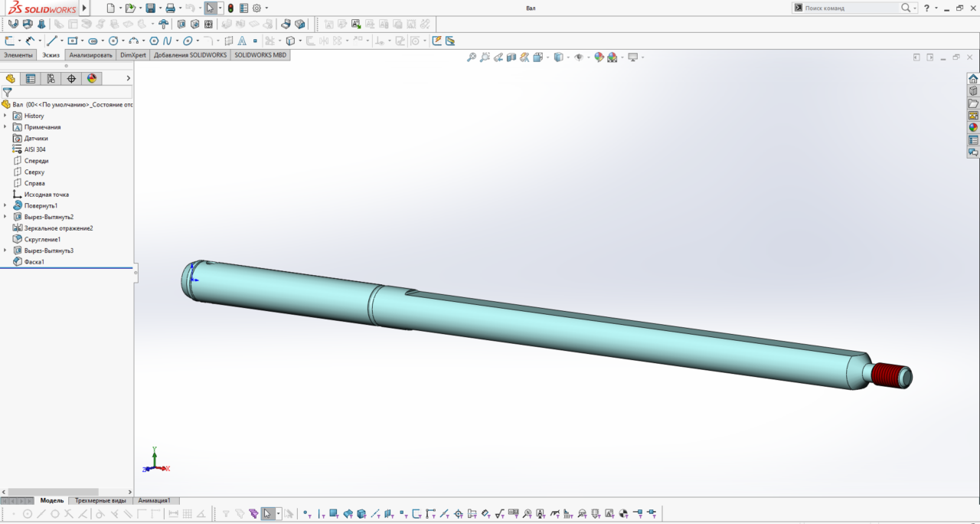Viewport: 980px width, 524px height.
Task: Expand the SOLIDWORKS main menu arrow
Action: point(84,8)
